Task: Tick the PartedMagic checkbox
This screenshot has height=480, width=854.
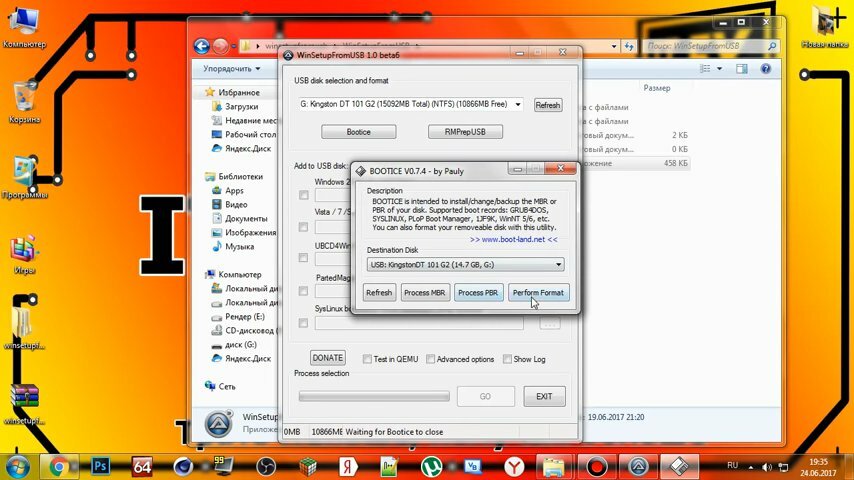Action: click(x=304, y=291)
